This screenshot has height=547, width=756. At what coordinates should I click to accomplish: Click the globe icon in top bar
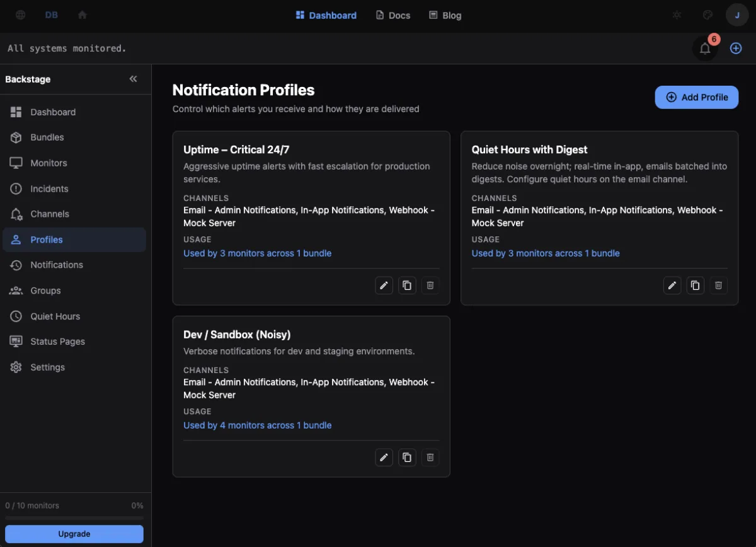point(21,15)
